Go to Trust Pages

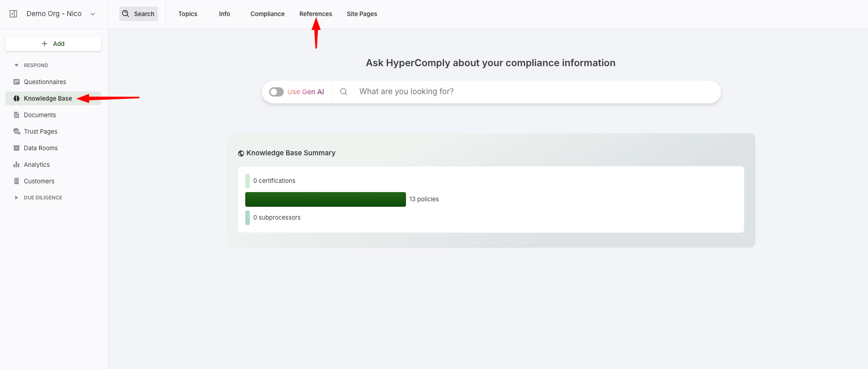53,131
